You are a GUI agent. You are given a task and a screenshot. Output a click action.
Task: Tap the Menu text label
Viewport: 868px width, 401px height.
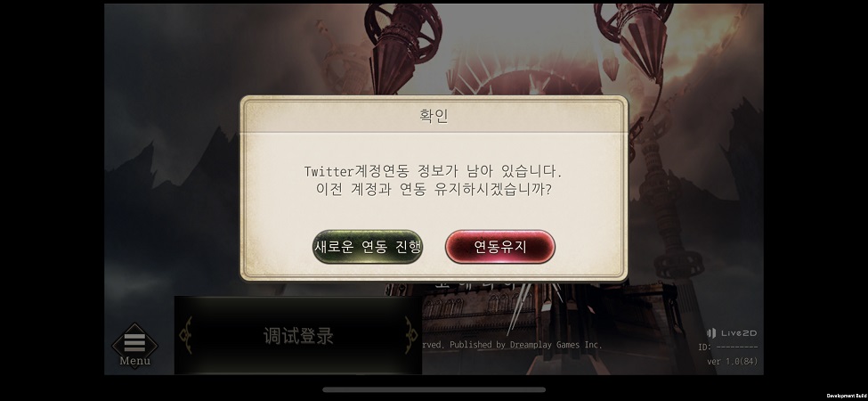134,361
